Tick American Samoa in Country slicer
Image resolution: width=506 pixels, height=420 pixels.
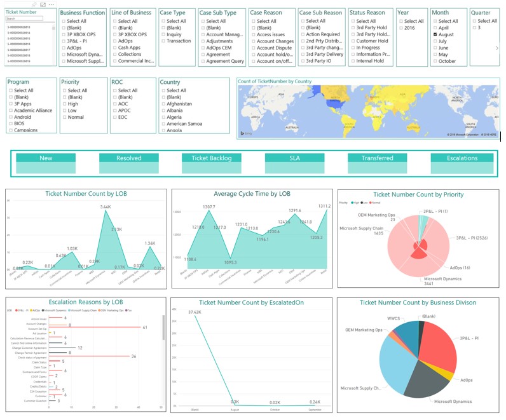[x=163, y=124]
